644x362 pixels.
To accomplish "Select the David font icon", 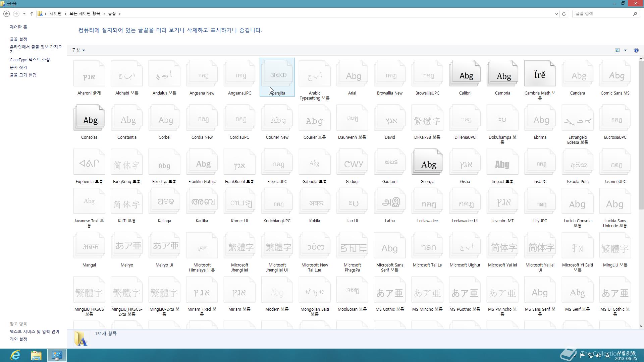I will click(389, 118).
